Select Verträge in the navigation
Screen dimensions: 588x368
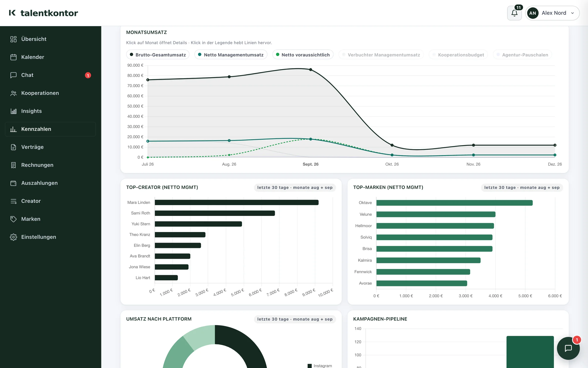[50, 147]
